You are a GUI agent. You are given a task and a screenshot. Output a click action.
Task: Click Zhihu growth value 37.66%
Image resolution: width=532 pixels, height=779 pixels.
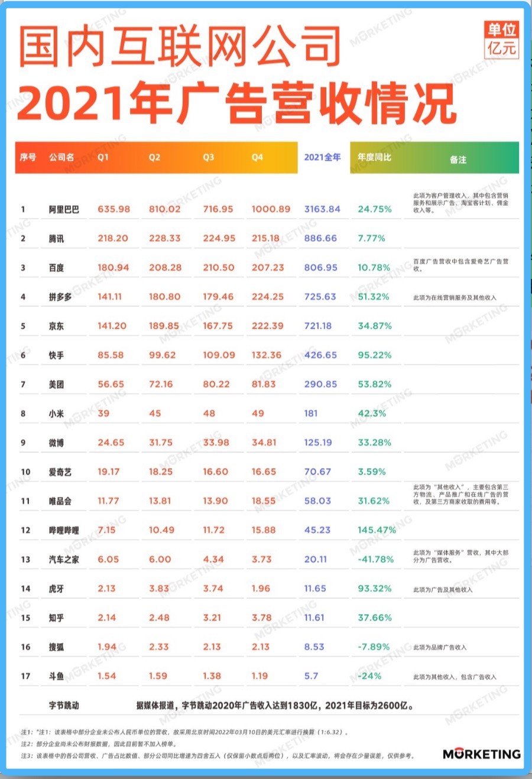click(374, 618)
